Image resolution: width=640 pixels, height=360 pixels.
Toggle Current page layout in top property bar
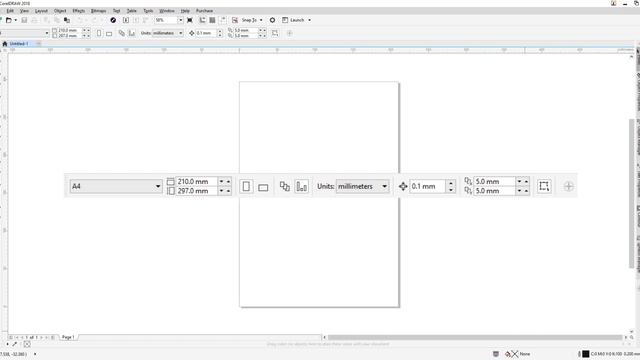click(132, 33)
